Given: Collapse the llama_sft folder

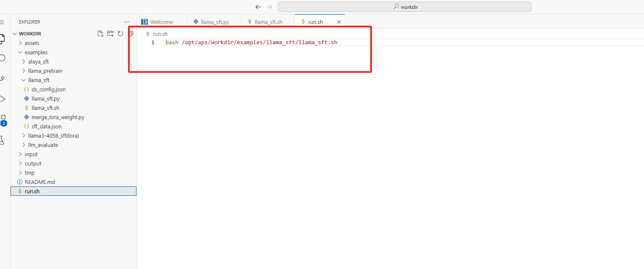Looking at the screenshot, I should click(x=38, y=80).
